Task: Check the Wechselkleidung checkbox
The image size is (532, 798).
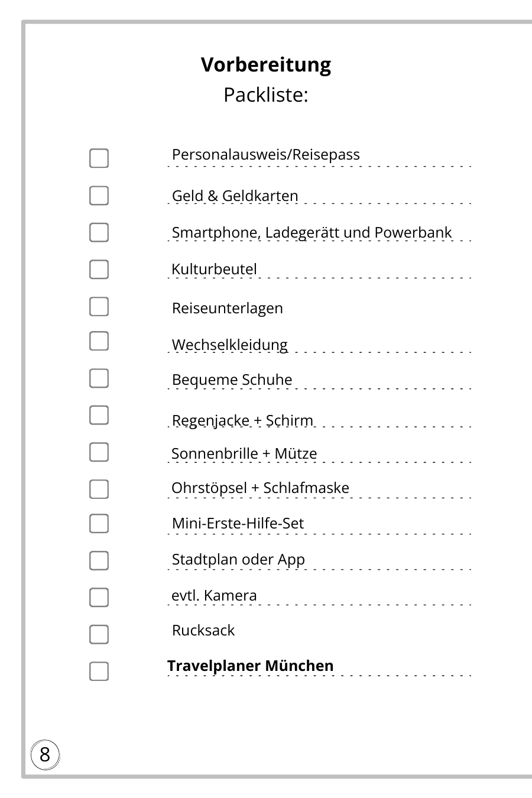Action: pyautogui.click(x=99, y=341)
